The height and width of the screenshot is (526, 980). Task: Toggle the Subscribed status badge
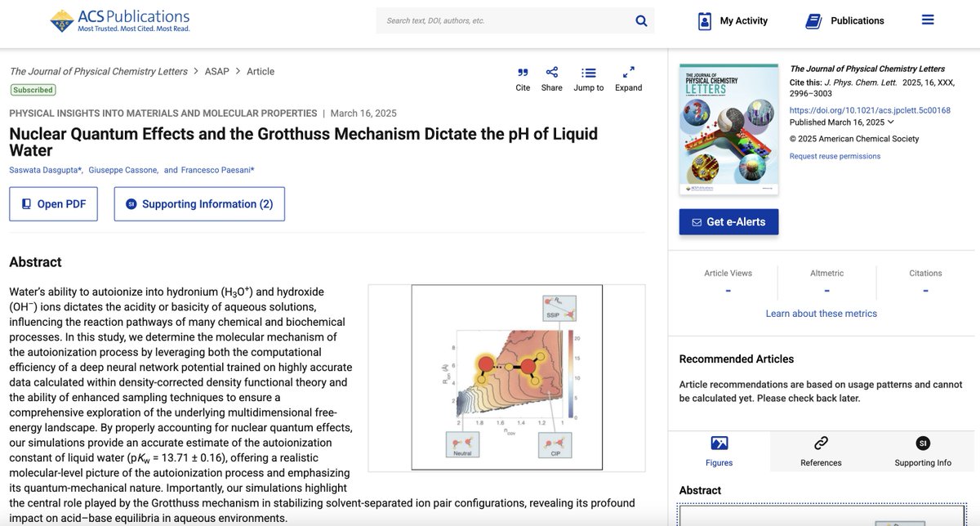33,89
